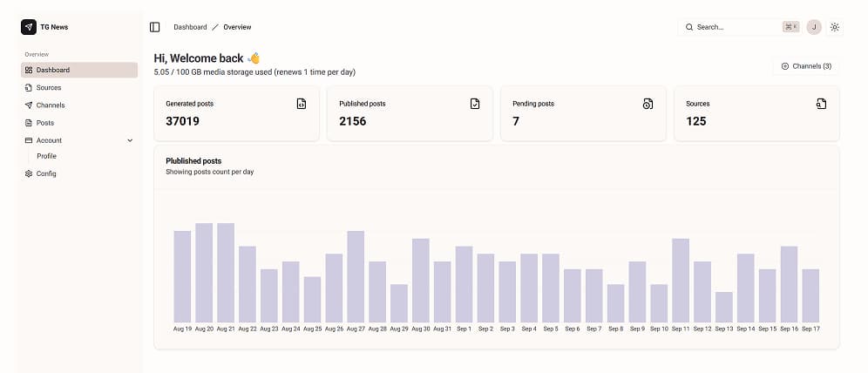Open the Profile sub-item
The image size is (868, 373).
point(47,156)
